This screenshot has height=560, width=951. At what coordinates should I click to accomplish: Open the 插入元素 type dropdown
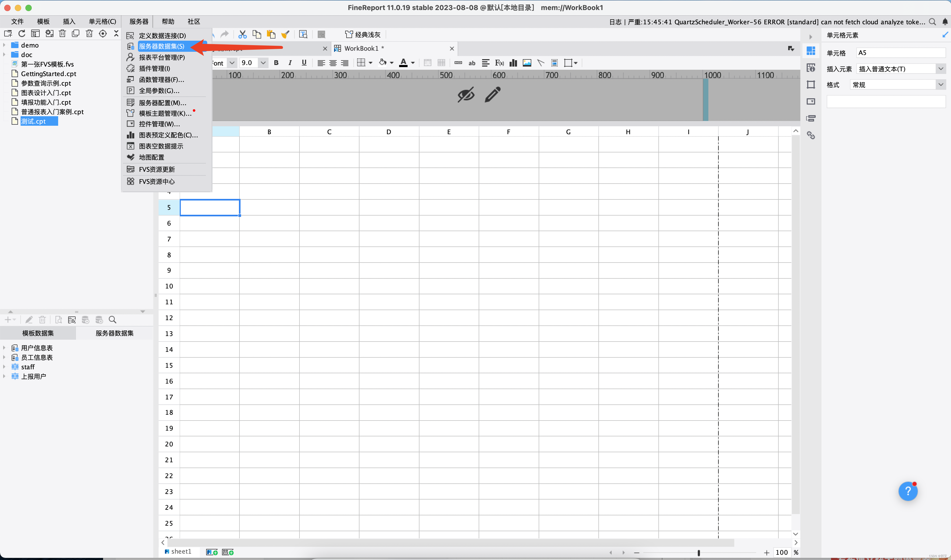coord(940,69)
